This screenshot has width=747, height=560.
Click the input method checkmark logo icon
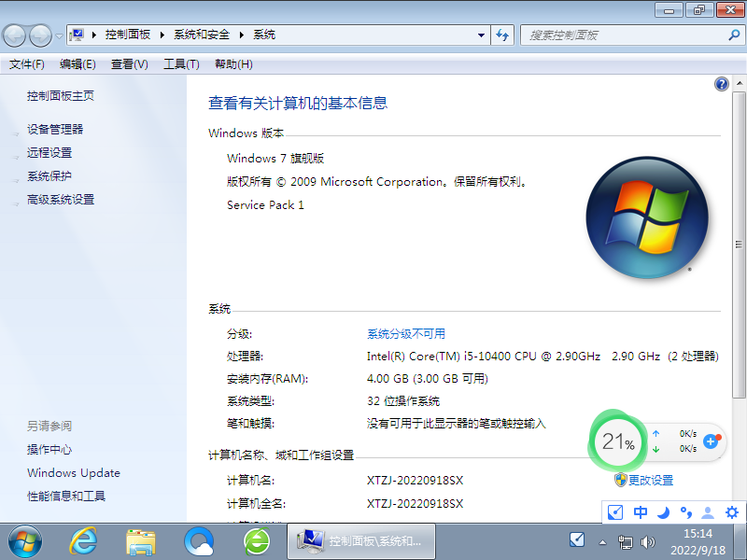tap(615, 512)
